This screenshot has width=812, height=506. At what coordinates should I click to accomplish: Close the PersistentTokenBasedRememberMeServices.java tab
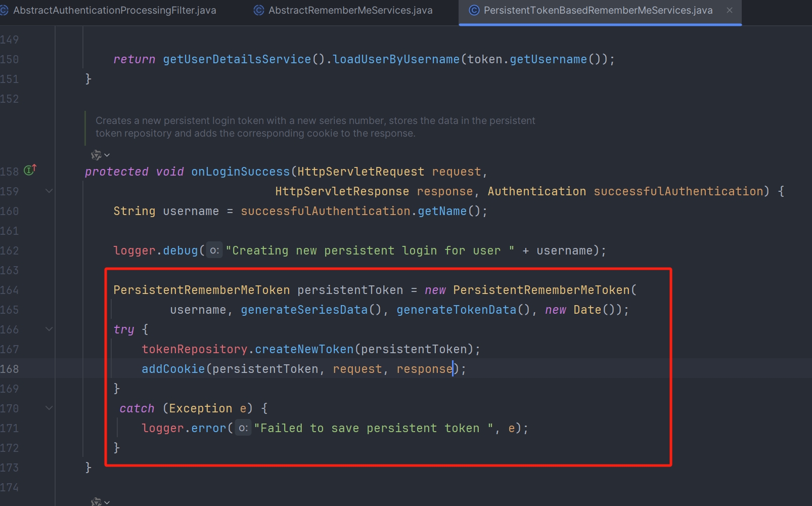[730, 10]
